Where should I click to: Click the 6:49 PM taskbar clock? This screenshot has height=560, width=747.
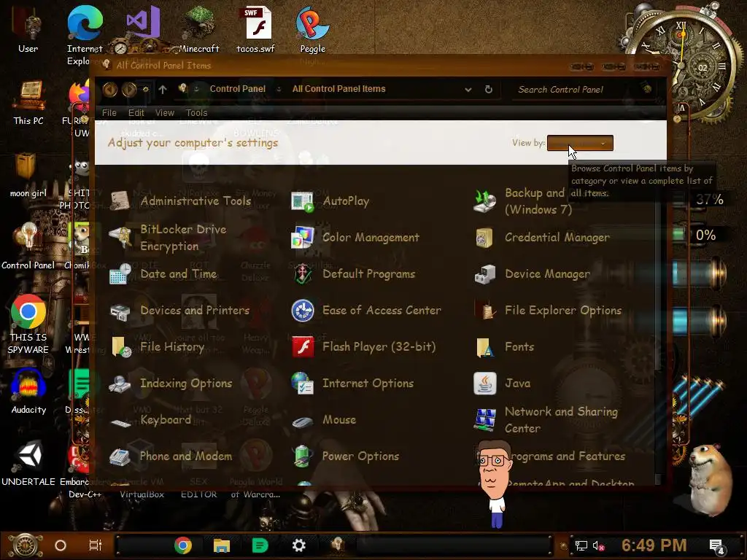pos(654,545)
